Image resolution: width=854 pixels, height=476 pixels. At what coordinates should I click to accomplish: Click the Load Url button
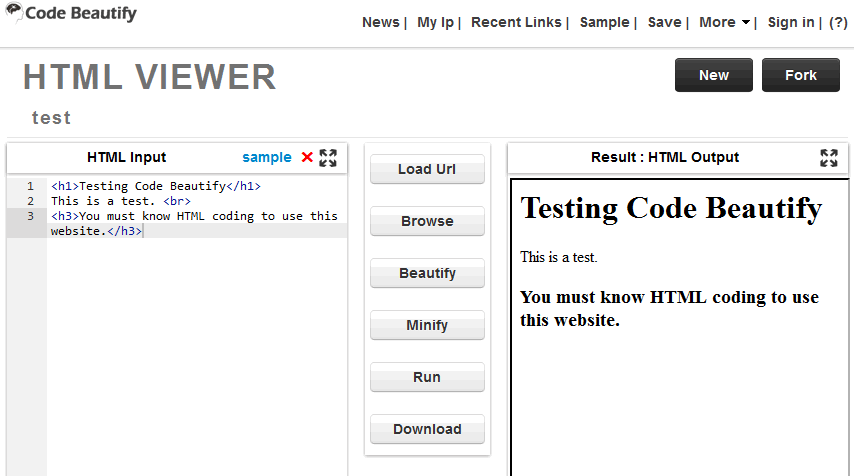tap(427, 169)
